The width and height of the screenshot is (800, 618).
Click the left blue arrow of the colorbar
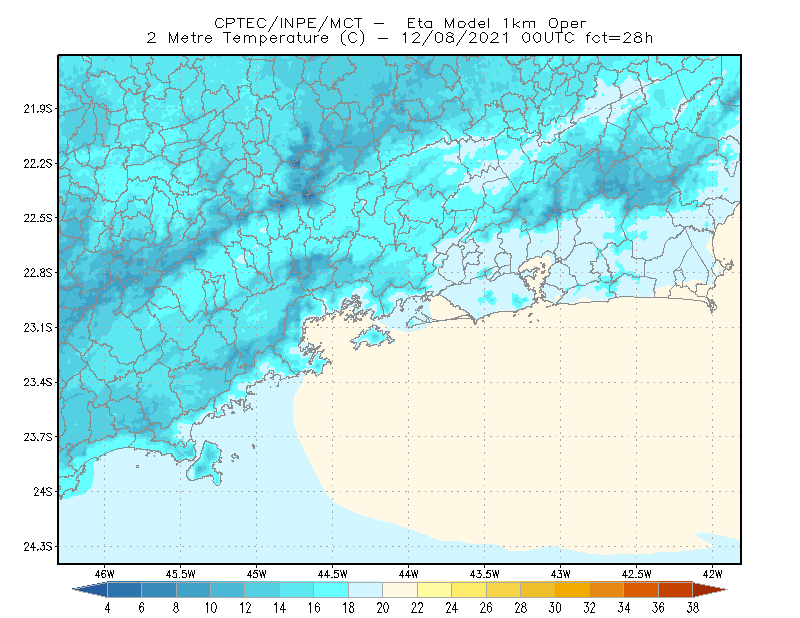(90, 590)
